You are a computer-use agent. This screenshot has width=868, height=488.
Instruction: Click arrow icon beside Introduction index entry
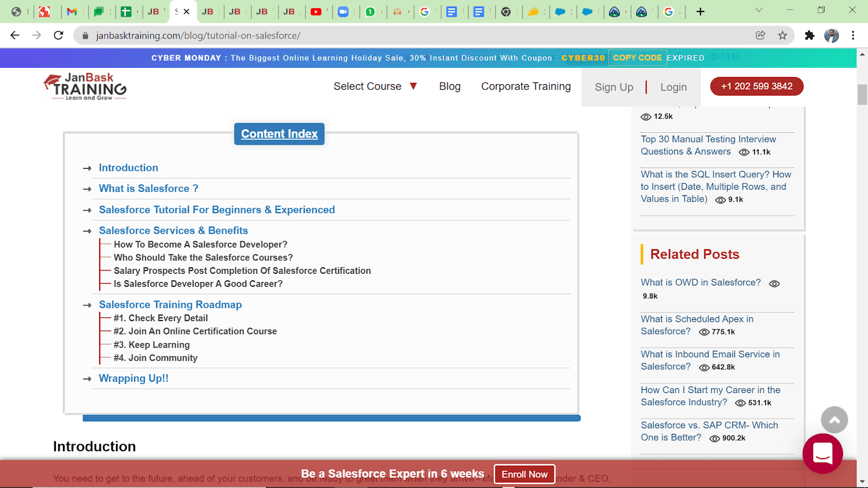click(87, 168)
